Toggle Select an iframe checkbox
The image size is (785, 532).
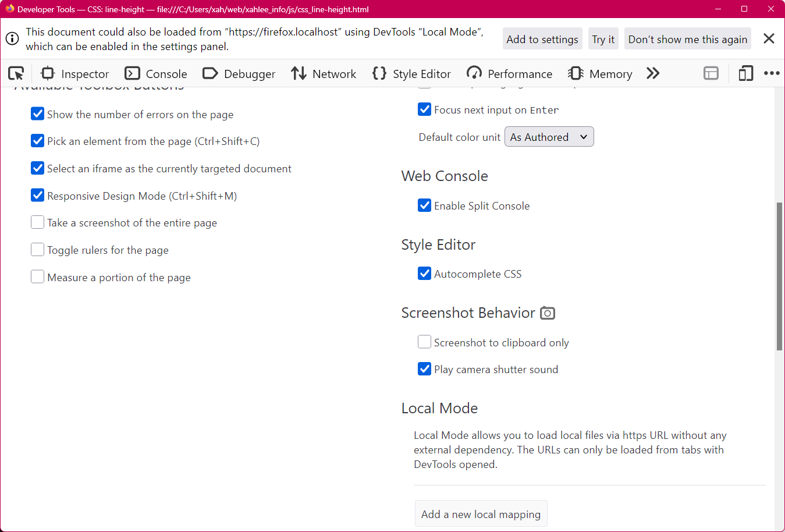(38, 168)
